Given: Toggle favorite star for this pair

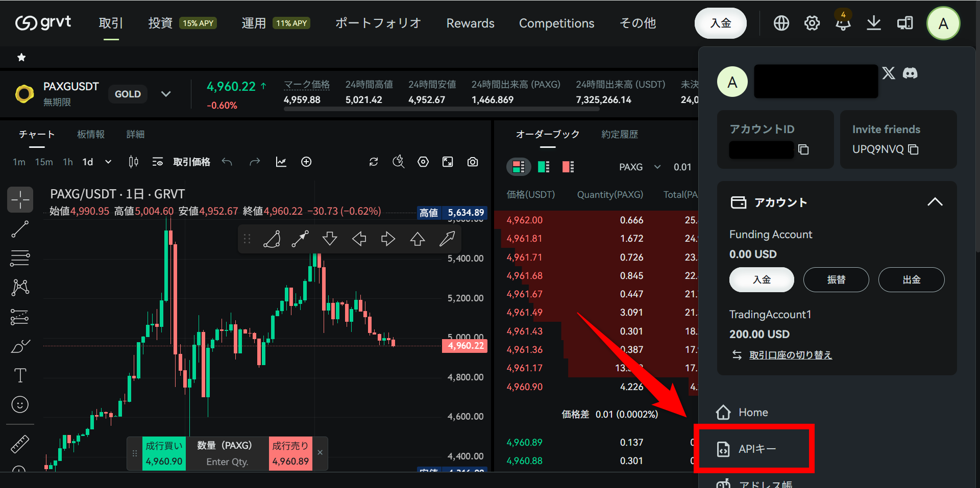Looking at the screenshot, I should 21,58.
